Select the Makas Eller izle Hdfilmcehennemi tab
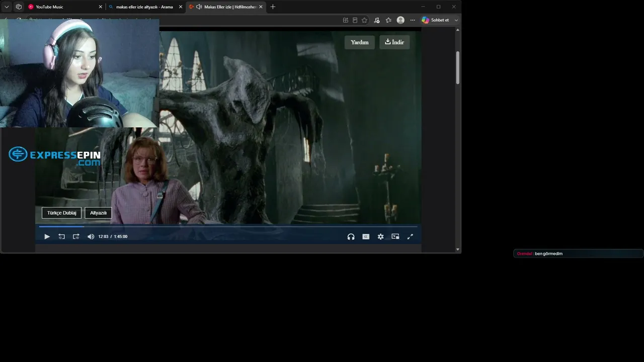644x362 pixels. tap(225, 7)
